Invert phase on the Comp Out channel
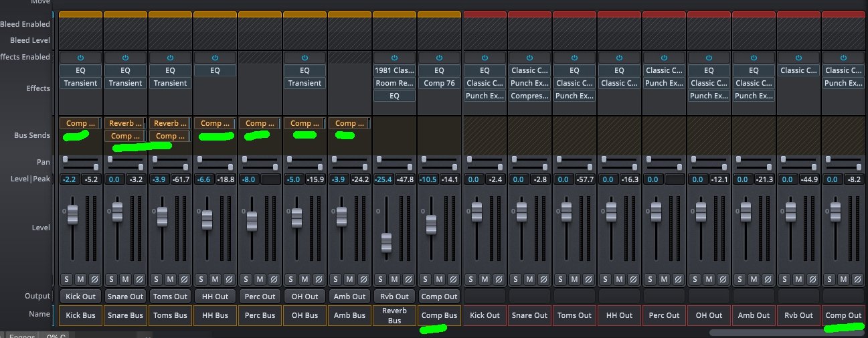This screenshot has height=338, width=868. [857, 278]
